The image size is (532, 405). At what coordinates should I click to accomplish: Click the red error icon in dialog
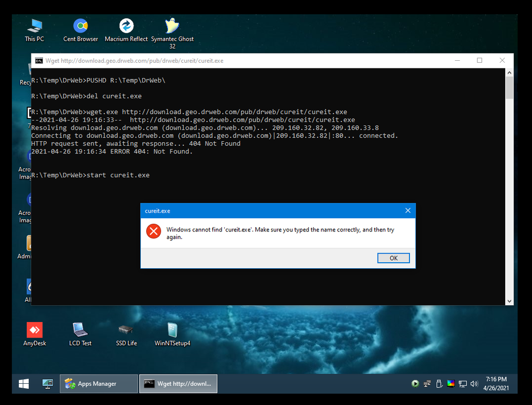(153, 231)
